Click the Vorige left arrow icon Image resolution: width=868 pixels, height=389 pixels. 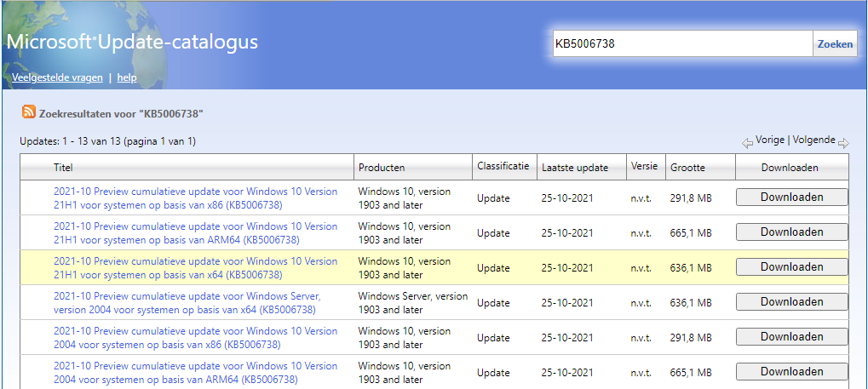click(x=747, y=143)
